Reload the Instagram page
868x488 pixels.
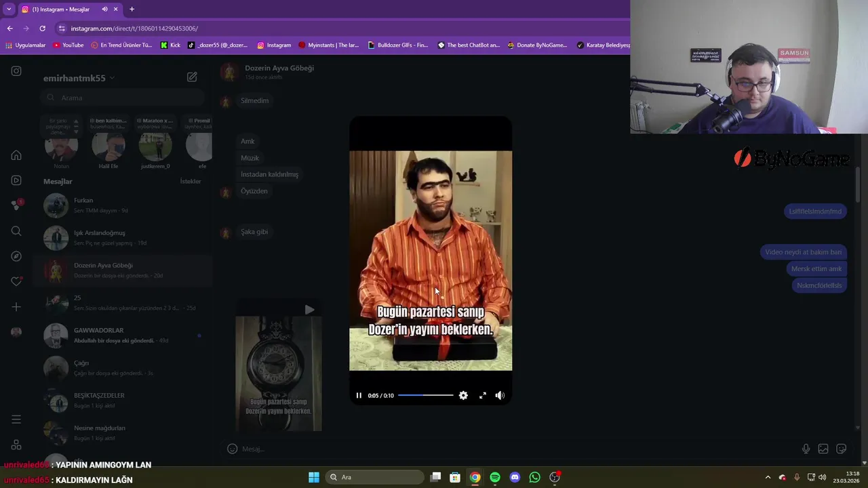point(42,28)
